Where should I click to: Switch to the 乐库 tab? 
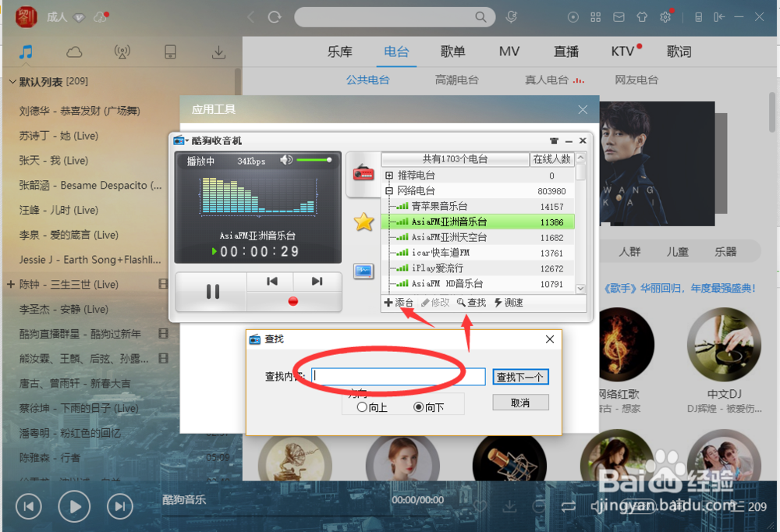[x=340, y=51]
